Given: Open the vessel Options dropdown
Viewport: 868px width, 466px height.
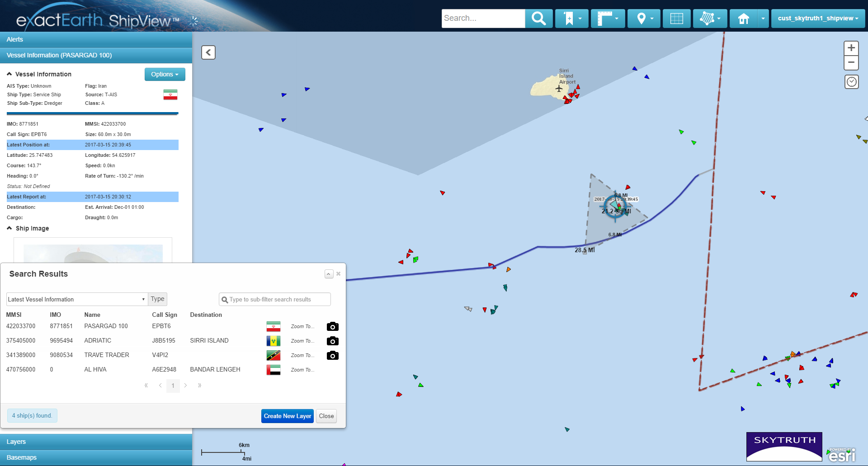Looking at the screenshot, I should pos(165,74).
